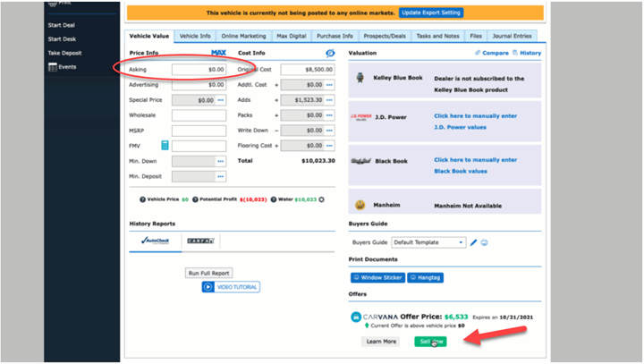The image size is (644, 364).
Task: Open the Water settings gear icon
Action: point(322,199)
